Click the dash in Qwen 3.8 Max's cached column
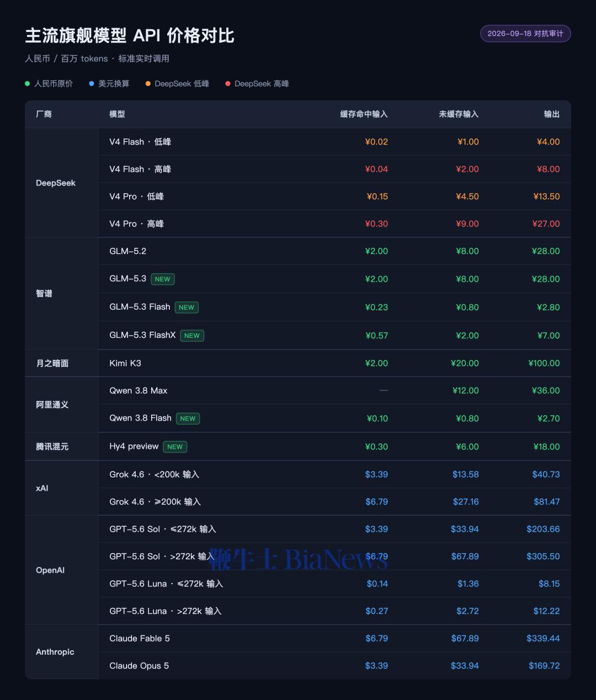Screen dimensions: 596x700 pos(384,391)
